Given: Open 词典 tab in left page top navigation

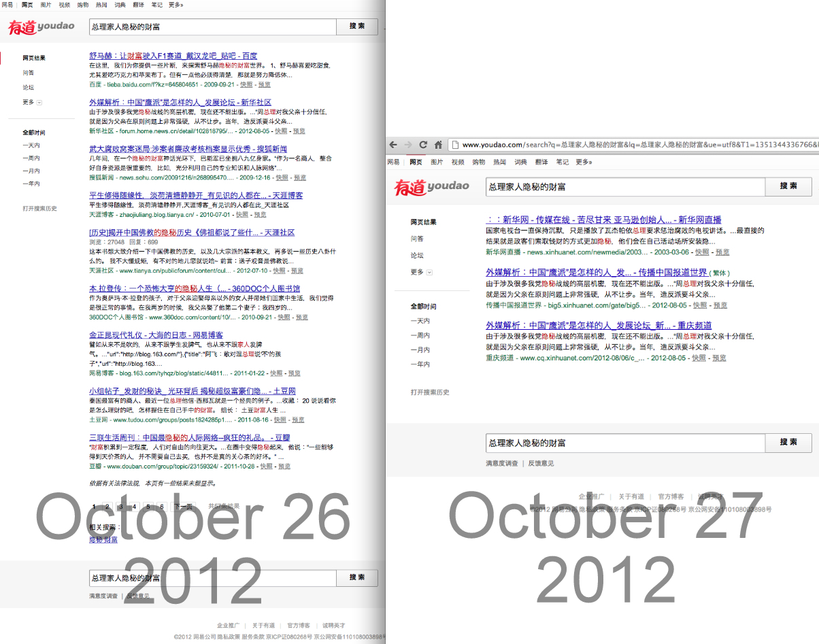Looking at the screenshot, I should click(120, 5).
